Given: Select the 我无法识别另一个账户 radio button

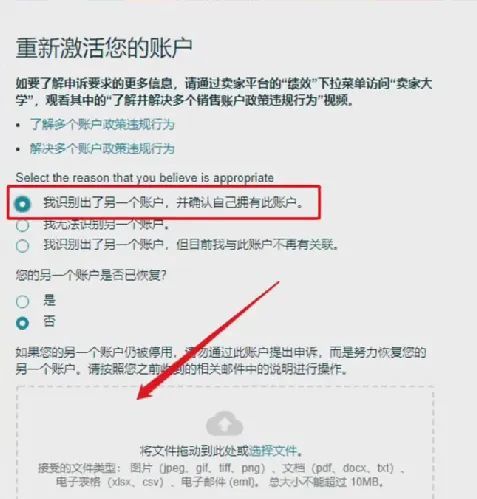Looking at the screenshot, I should click(23, 226).
